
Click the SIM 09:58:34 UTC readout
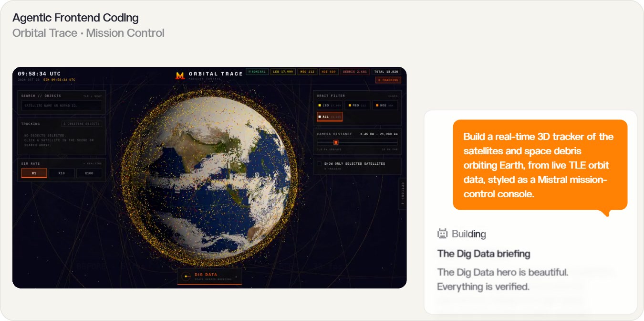click(59, 80)
